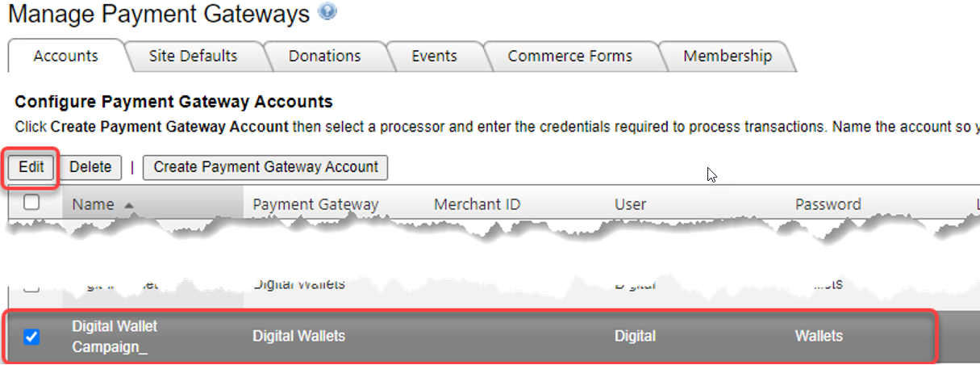
Task: Sort by the User column header
Action: (x=630, y=204)
